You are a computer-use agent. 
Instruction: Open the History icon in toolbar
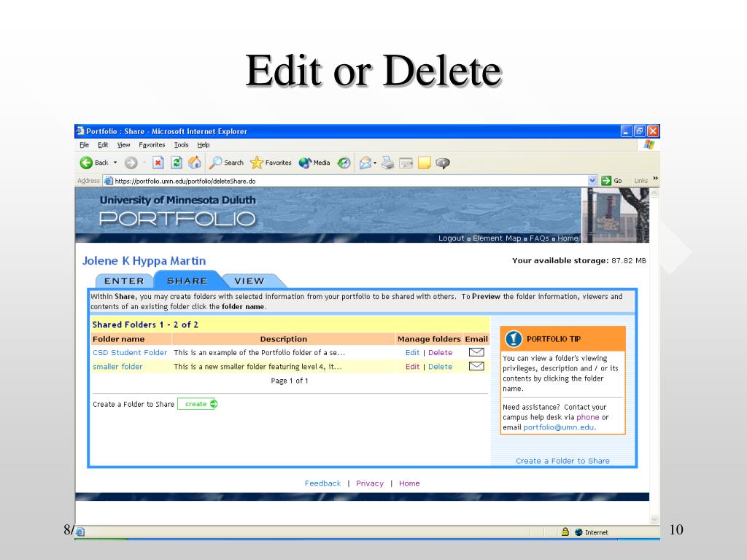344,163
